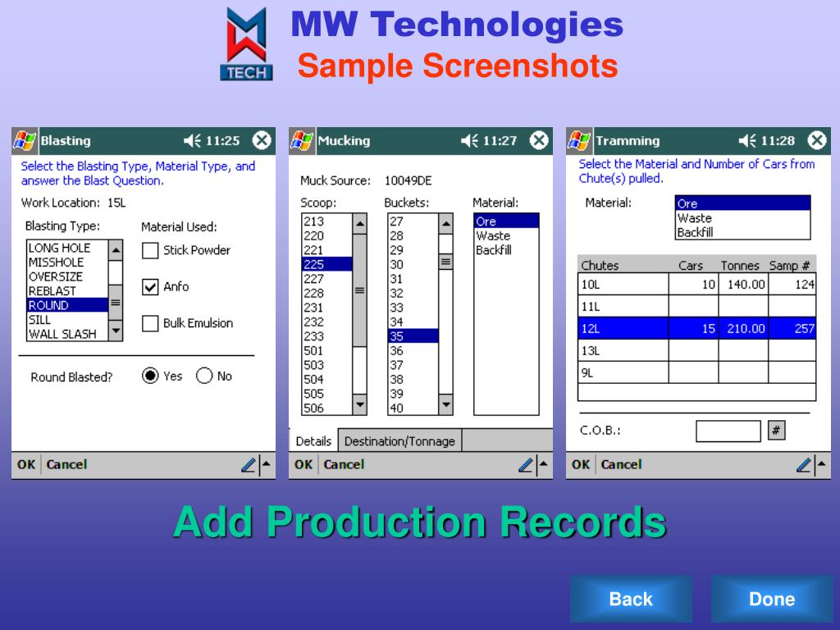Select chute row 10L
The height and width of the screenshot is (630, 840).
pyautogui.click(x=697, y=284)
